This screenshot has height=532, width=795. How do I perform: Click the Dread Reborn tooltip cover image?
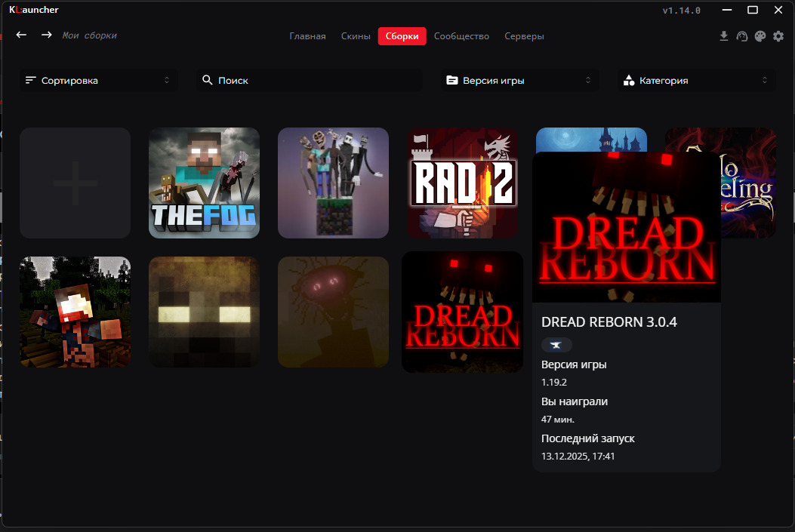[x=627, y=227]
